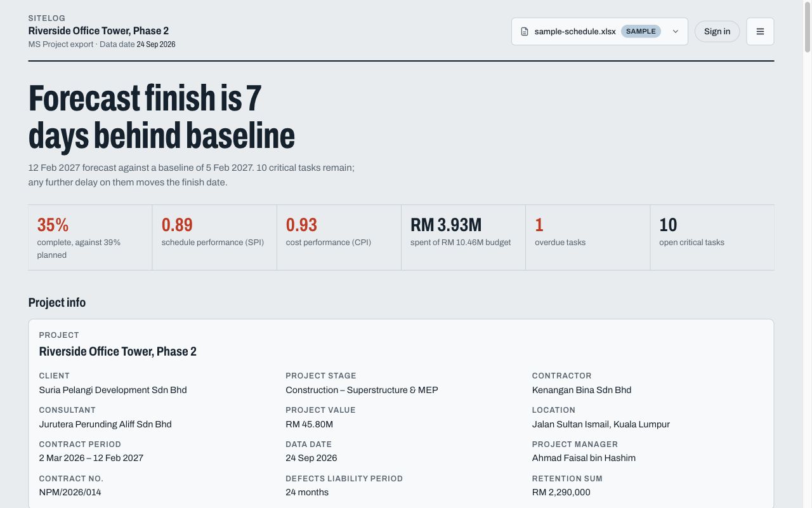Click the vertical page scrollbar

[x=808, y=254]
